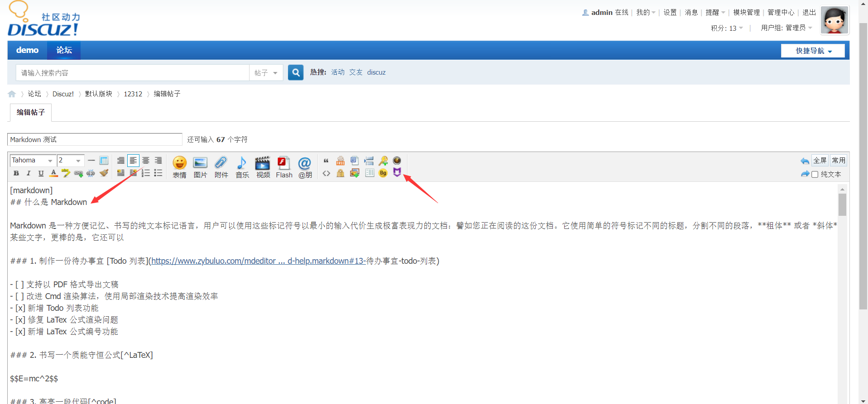Open 管理中心 admin center

781,13
